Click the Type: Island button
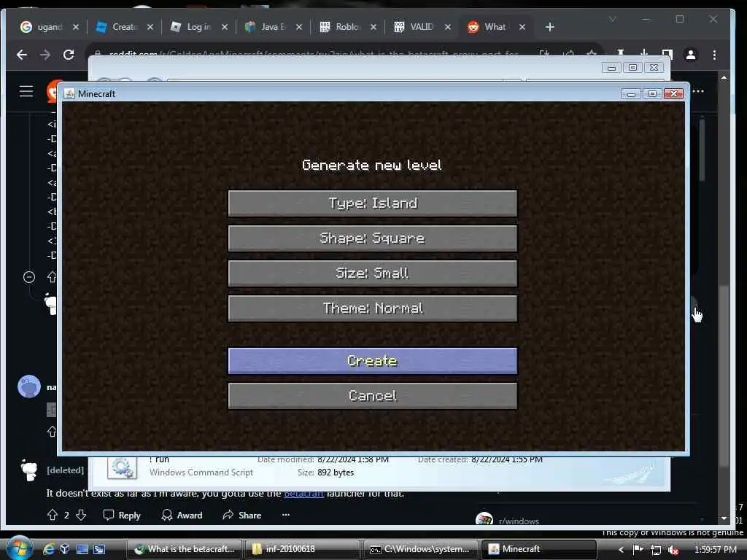This screenshot has width=747, height=560. point(373,203)
